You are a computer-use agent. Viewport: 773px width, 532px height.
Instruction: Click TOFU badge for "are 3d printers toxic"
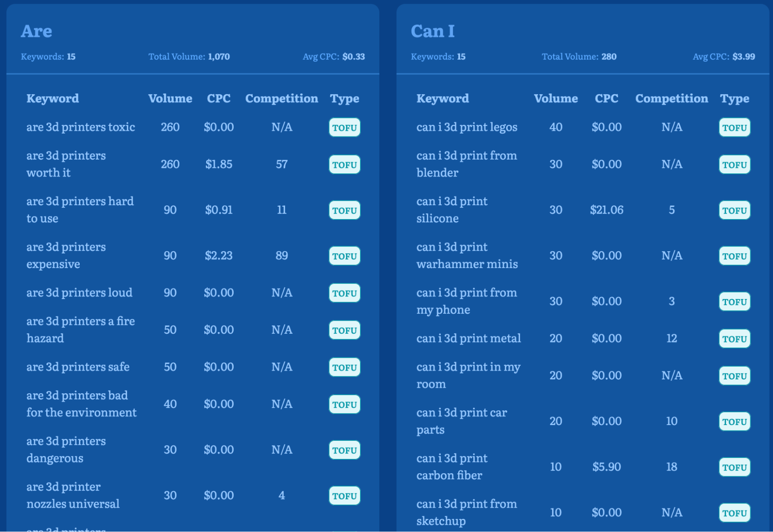tap(345, 127)
